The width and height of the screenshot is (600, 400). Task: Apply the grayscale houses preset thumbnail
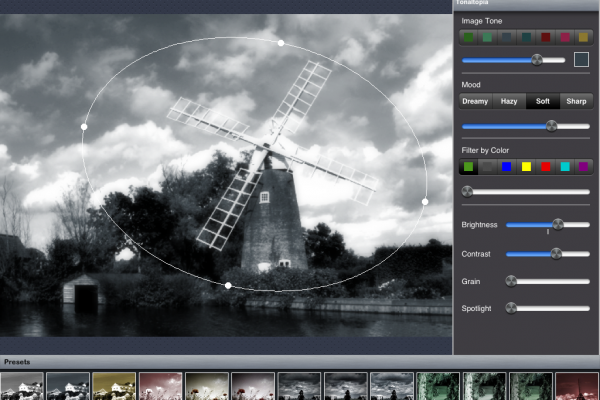click(x=21, y=386)
